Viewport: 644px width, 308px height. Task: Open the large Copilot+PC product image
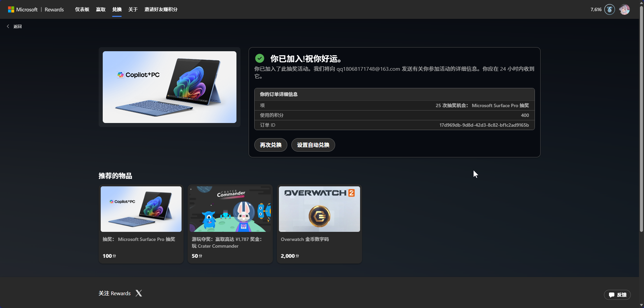pos(169,87)
